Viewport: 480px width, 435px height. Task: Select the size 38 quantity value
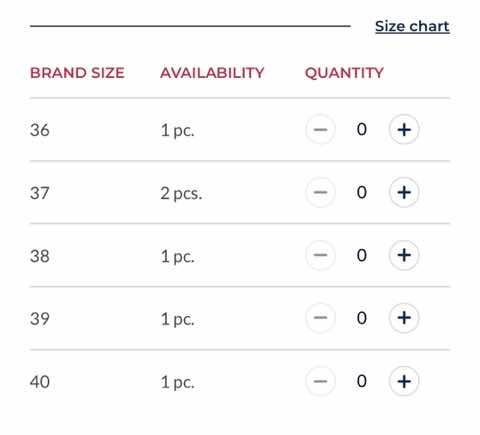coord(362,255)
